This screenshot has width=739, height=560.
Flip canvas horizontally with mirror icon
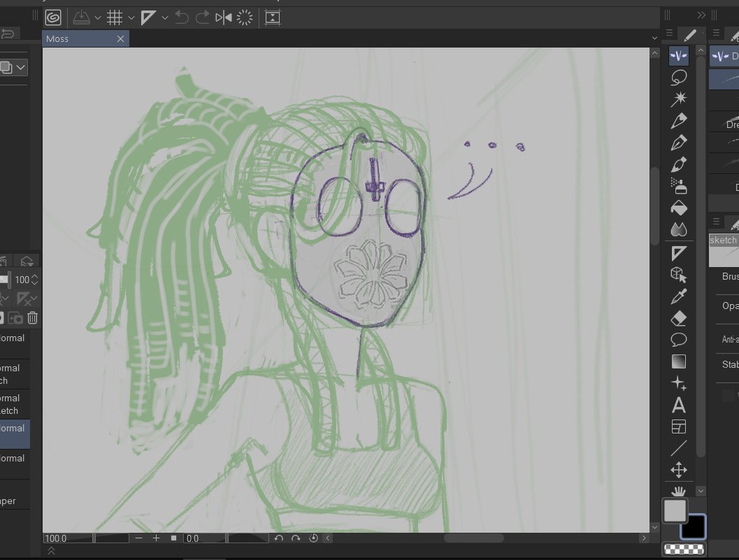[224, 18]
